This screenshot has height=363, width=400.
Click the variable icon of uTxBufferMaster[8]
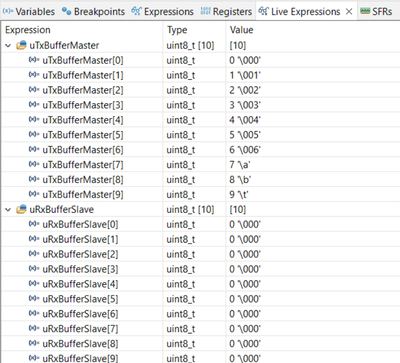(34, 179)
